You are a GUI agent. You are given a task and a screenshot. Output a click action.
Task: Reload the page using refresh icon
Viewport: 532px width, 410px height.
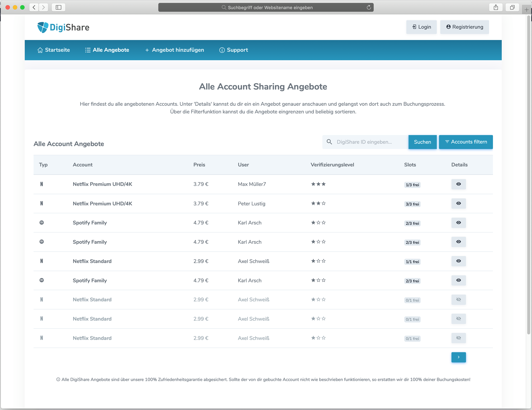click(369, 7)
